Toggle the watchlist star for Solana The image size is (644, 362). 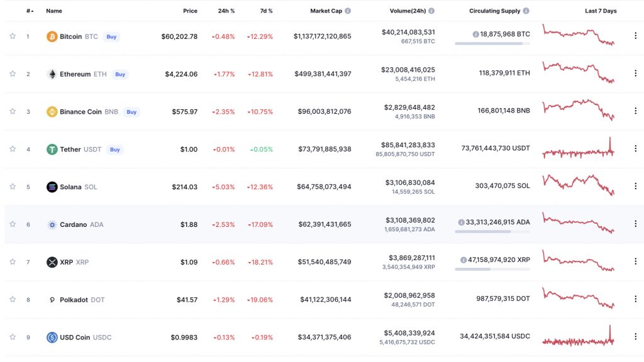tap(12, 187)
